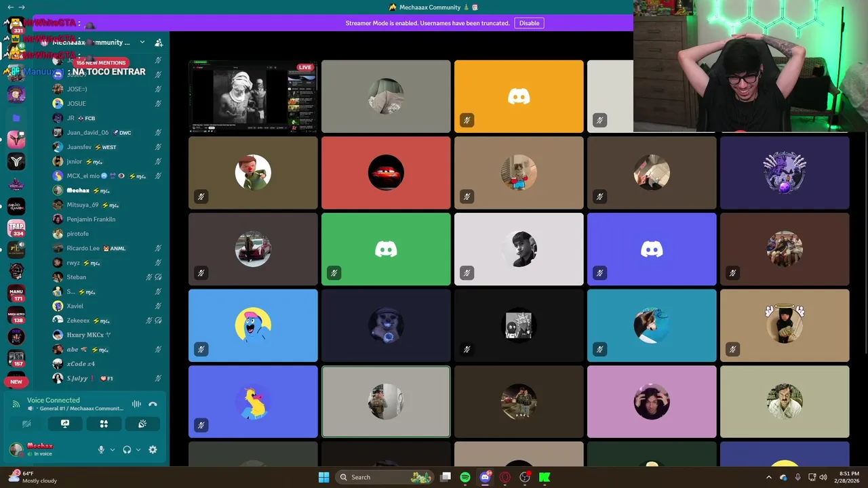
Task: Select voice user pirotofe
Action: click(x=108, y=234)
